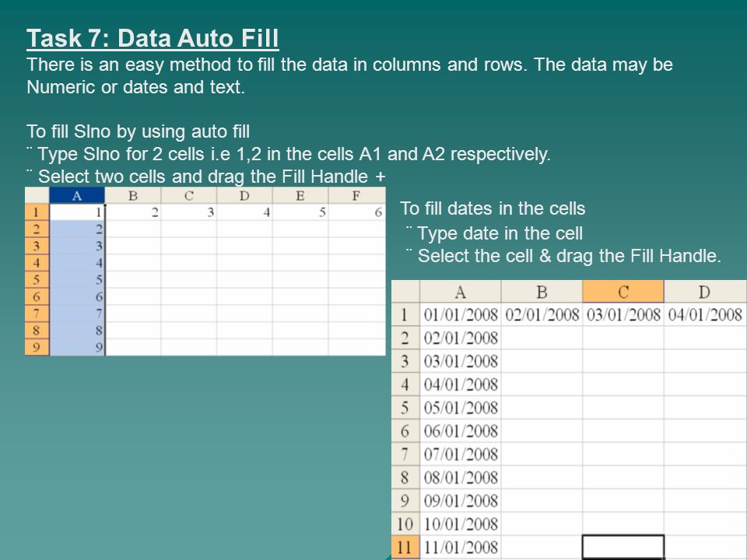747x560 pixels.
Task: Select column A header in the numbers spreadsheet
Action: pos(77,195)
